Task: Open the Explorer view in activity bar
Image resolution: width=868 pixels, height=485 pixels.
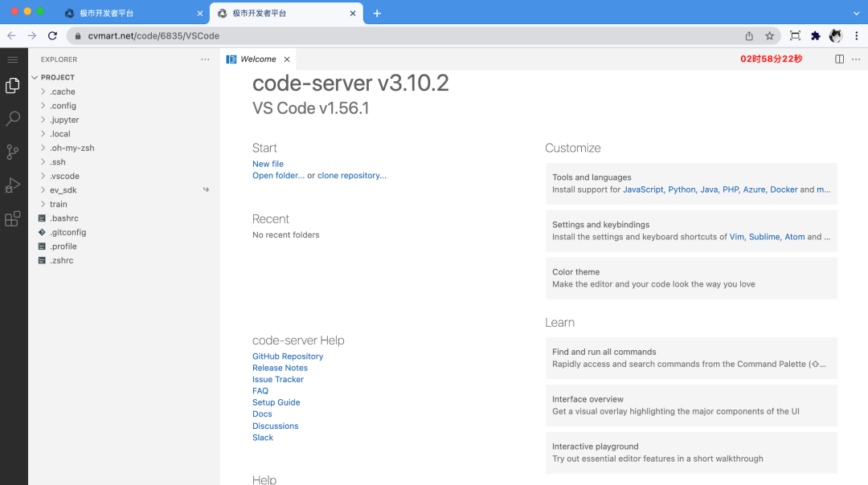Action: (13, 85)
